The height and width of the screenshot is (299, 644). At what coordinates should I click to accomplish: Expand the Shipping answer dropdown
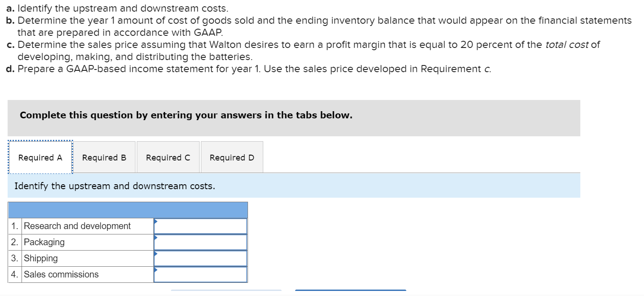point(200,259)
